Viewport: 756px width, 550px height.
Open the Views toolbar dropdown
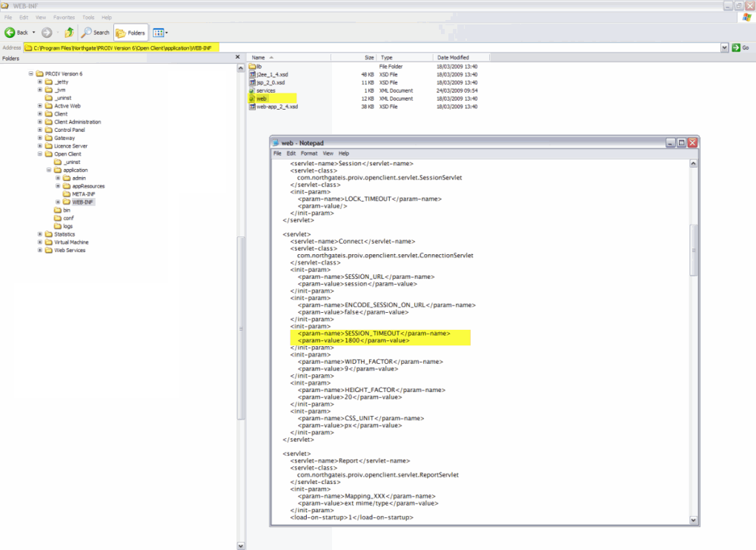pos(160,33)
